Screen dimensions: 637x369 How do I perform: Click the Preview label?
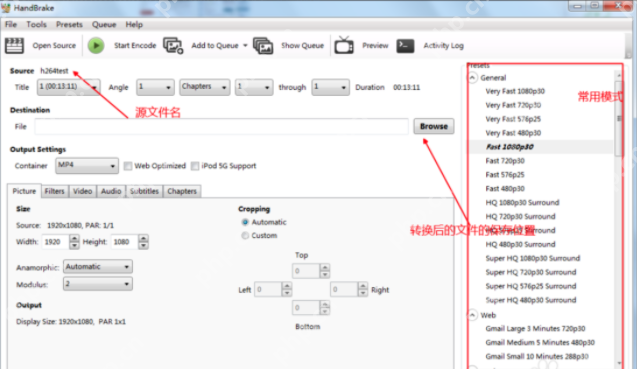click(x=375, y=46)
